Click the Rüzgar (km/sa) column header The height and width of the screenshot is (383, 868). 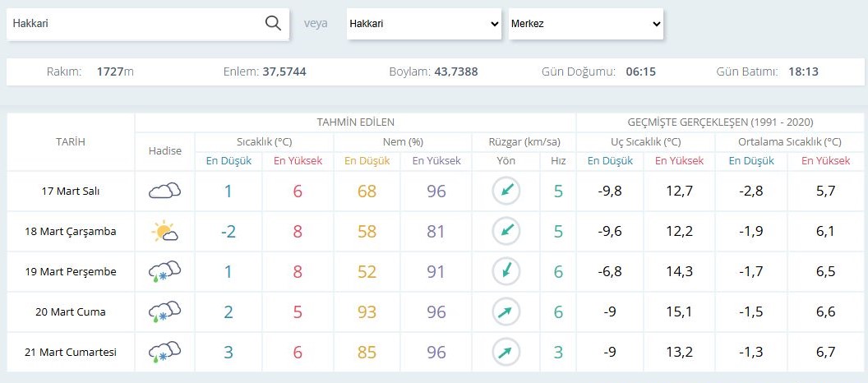click(524, 140)
